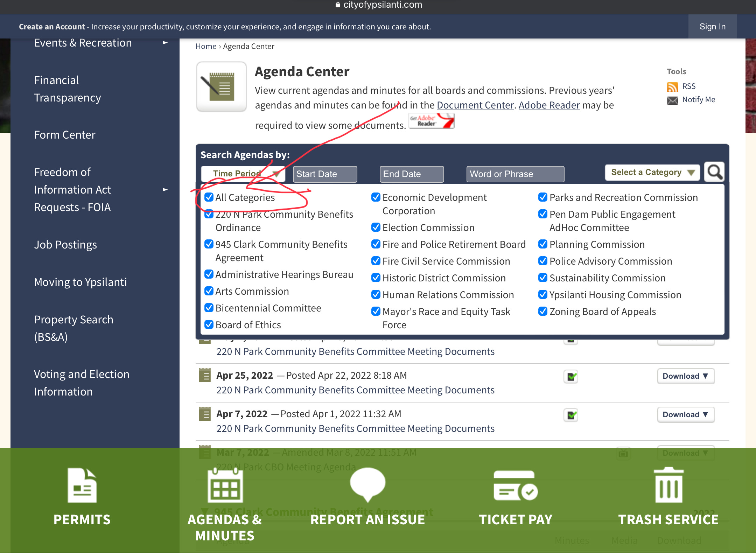756x553 pixels.
Task: Toggle the Planning Commission checkbox
Action: point(543,244)
